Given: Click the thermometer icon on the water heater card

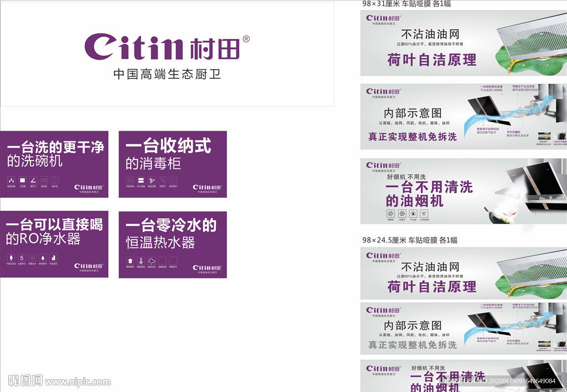Looking at the screenshot, I should (x=141, y=261).
